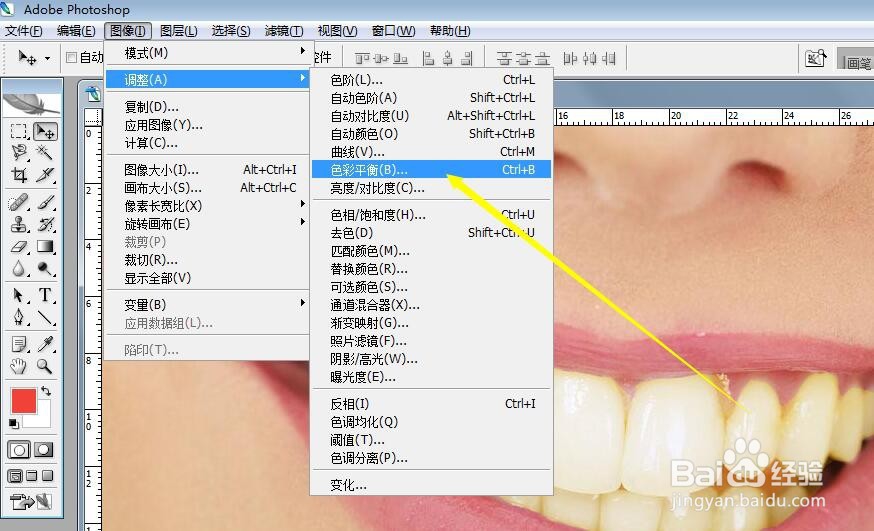
Task: Swap foreground and background colors icon
Action: tap(46, 391)
